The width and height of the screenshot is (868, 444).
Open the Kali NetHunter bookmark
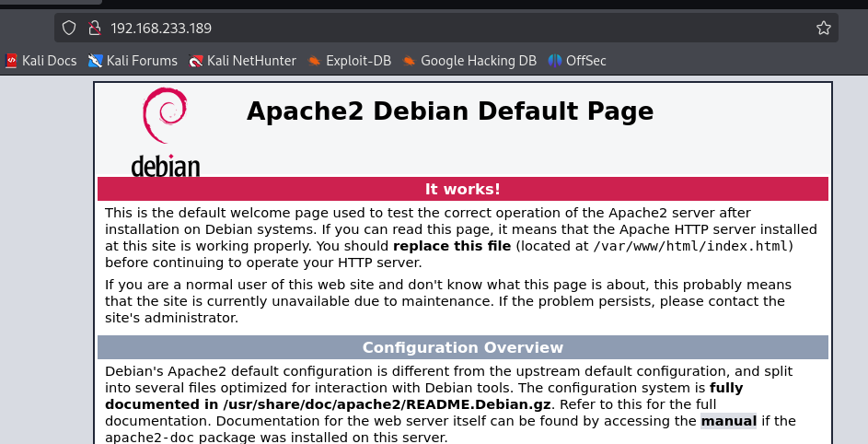click(242, 61)
